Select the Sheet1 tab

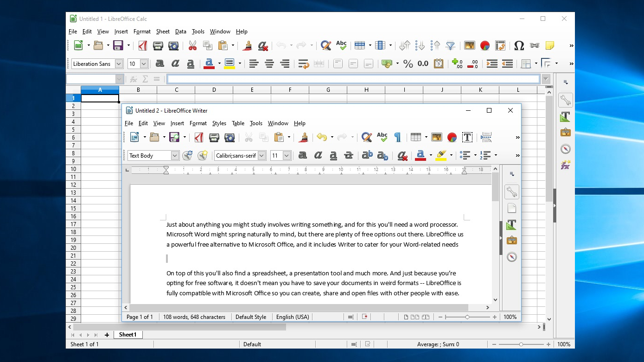point(128,335)
